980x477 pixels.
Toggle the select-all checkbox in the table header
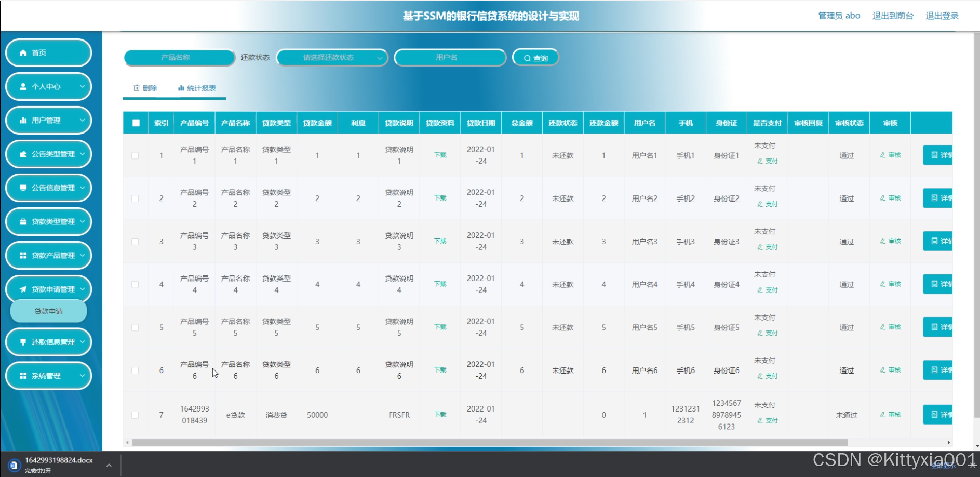click(x=136, y=123)
